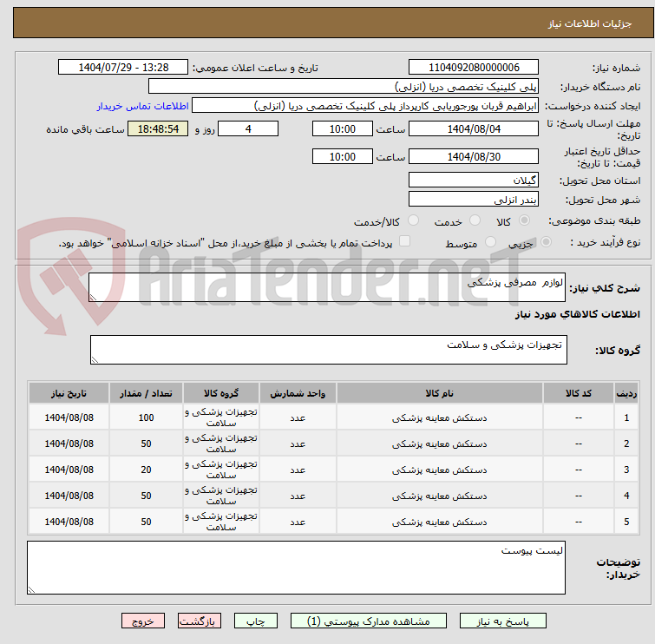Click item name in row 5
This screenshot has height=644, width=655.
pos(440,522)
